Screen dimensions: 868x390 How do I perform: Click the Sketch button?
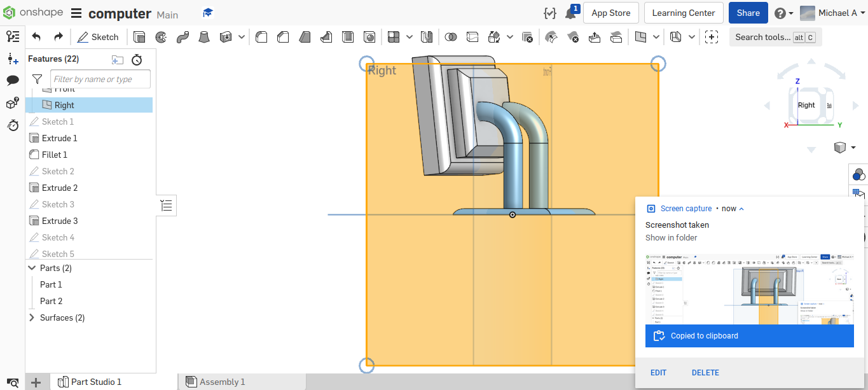tap(98, 37)
